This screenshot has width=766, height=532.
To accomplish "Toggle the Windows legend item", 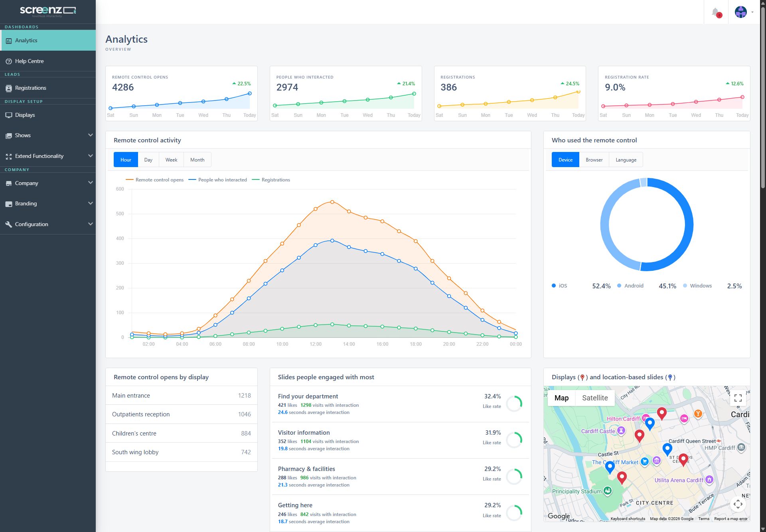I will 697,286.
